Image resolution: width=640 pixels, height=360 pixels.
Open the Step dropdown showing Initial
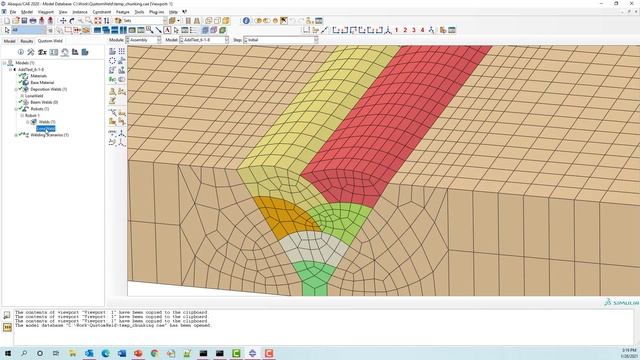280,40
